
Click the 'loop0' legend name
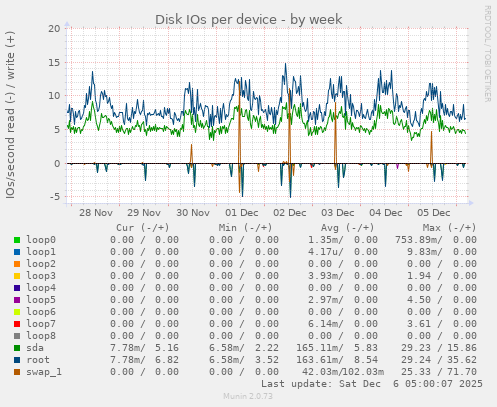click(x=41, y=240)
